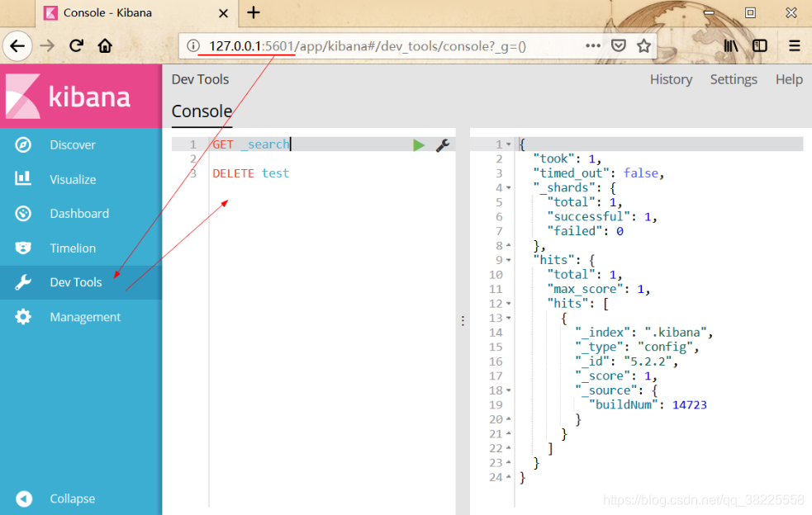The image size is (812, 515).
Task: Collapse the hit object at line 13
Action: point(509,318)
